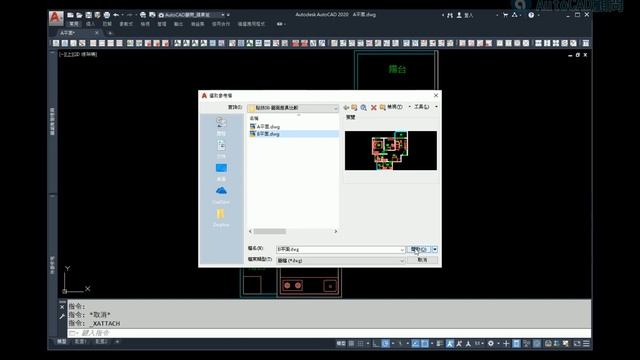The width and height of the screenshot is (640, 360).
Task: Click the right arrow of the file list scrollbar
Action: coord(336,231)
